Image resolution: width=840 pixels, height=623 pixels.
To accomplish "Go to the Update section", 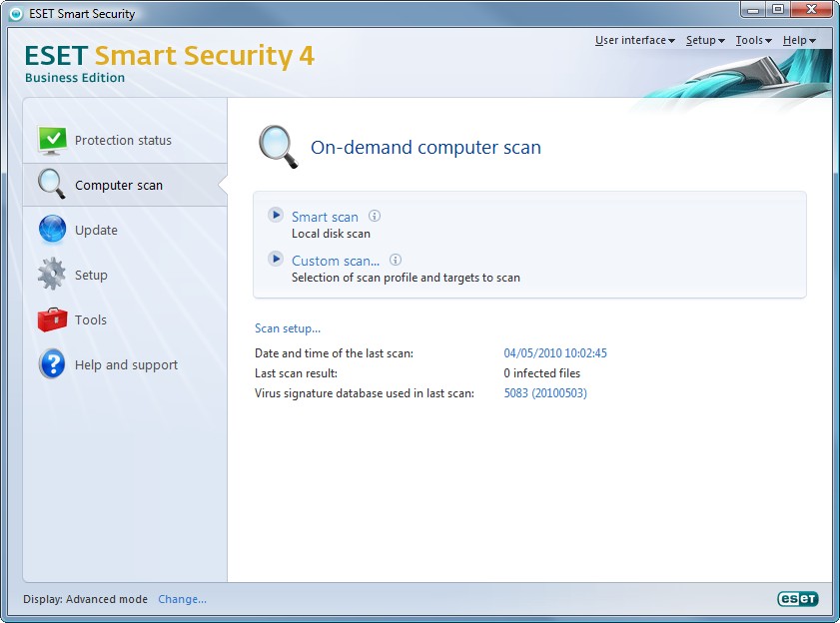I will tap(125, 230).
